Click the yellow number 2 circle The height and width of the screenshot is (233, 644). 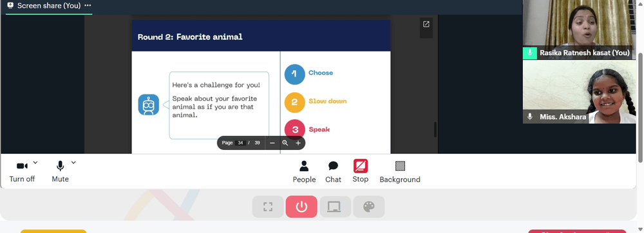[294, 102]
